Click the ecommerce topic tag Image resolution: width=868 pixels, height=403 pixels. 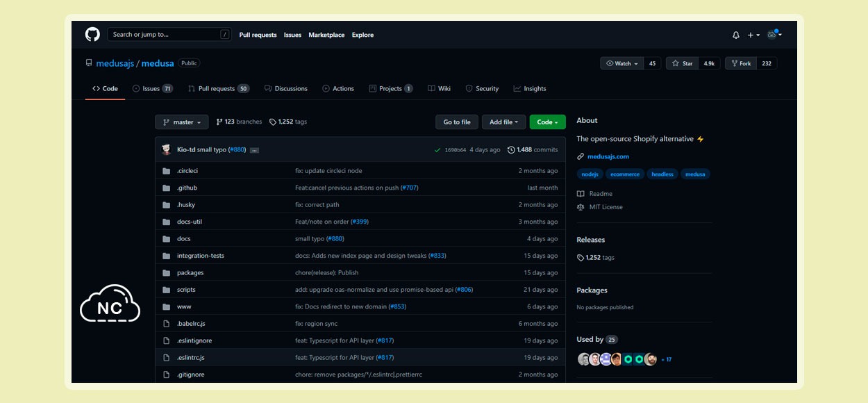[x=625, y=174]
